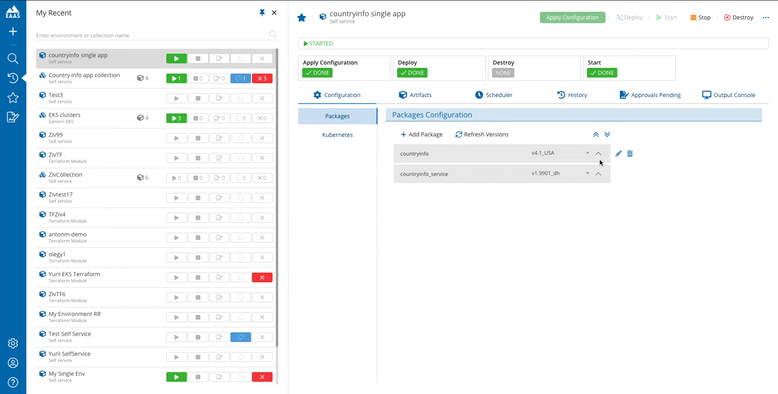Click the search magnifier in My Recent
The height and width of the screenshot is (394, 778).
pyautogui.click(x=272, y=34)
